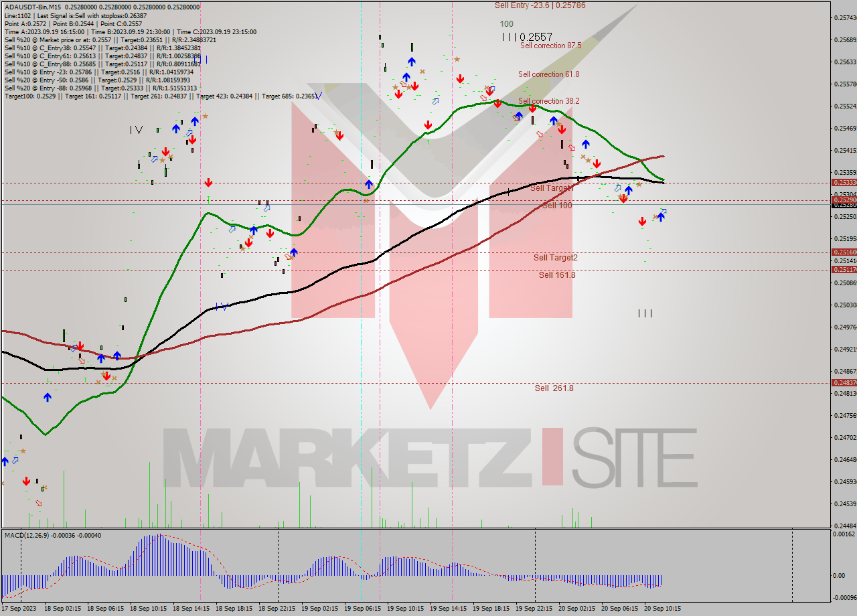Click the MACD(12,26,9) indicator label
The height and width of the screenshot is (616, 857).
tap(53, 535)
